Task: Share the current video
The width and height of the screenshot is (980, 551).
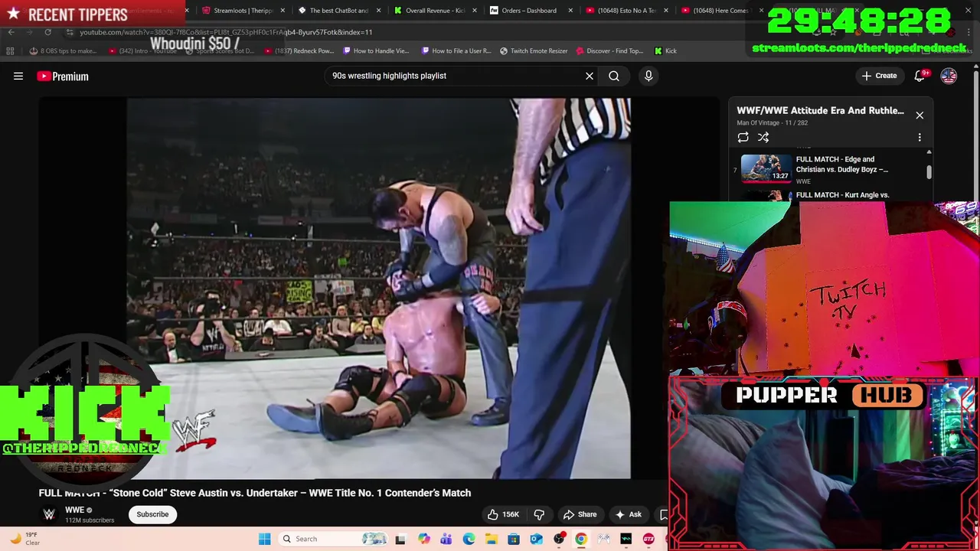Action: click(x=580, y=514)
